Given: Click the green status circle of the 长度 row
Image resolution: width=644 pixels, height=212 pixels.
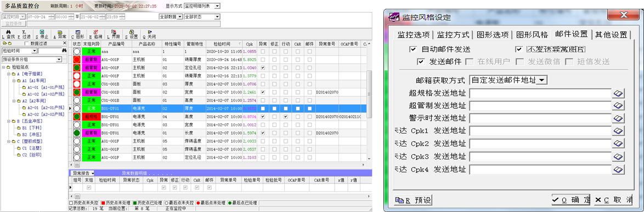Looking at the screenshot, I should [x=76, y=133].
